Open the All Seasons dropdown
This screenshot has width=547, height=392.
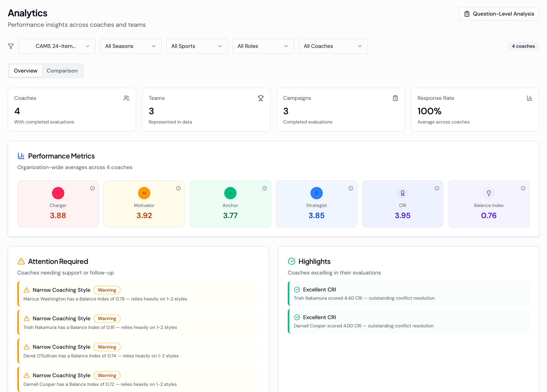coord(130,46)
